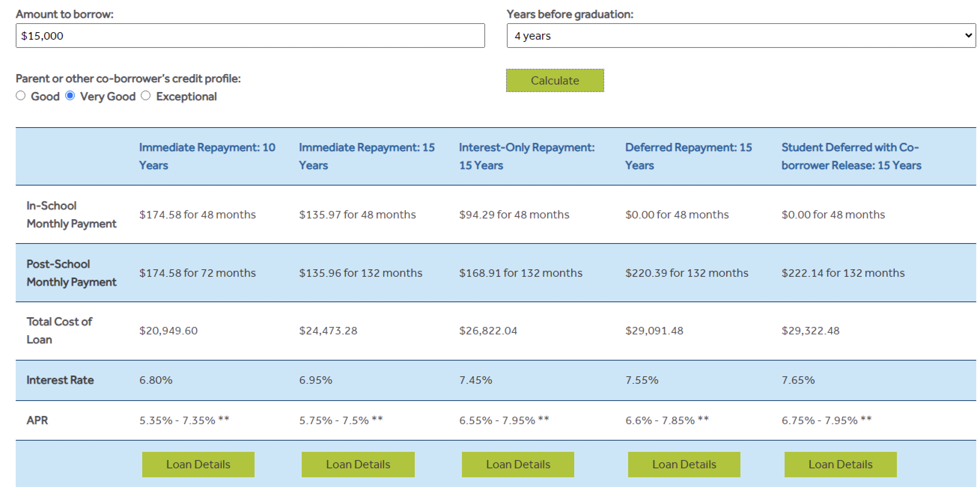Image resolution: width=980 pixels, height=487 pixels.
Task: Click the Deferred Repayment: 15 Years header
Action: (689, 156)
